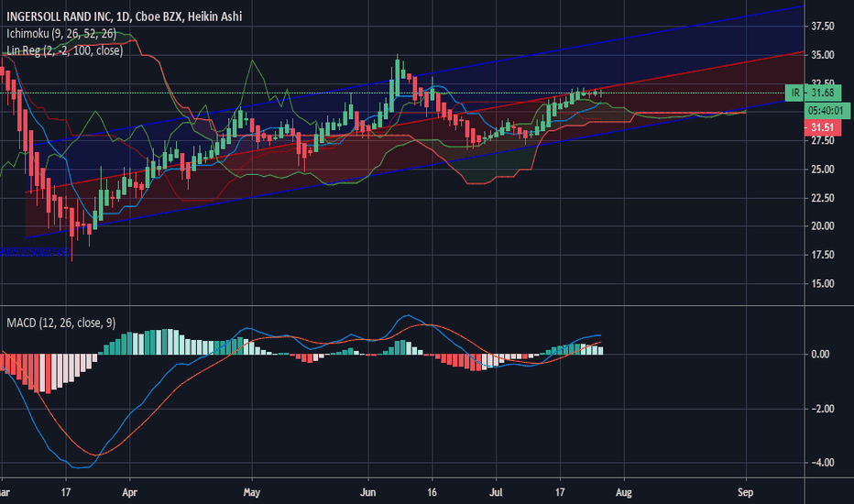Click the Sep date label on time axis

(745, 493)
